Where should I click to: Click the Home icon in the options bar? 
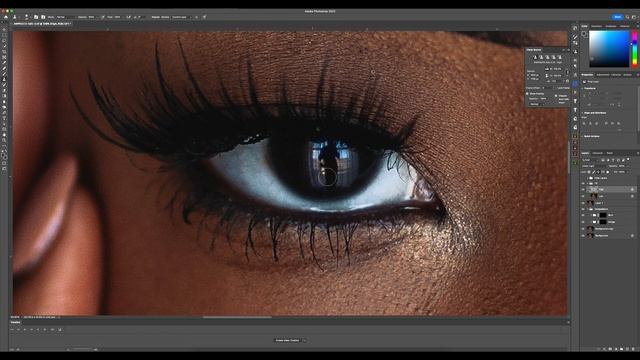coord(6,17)
